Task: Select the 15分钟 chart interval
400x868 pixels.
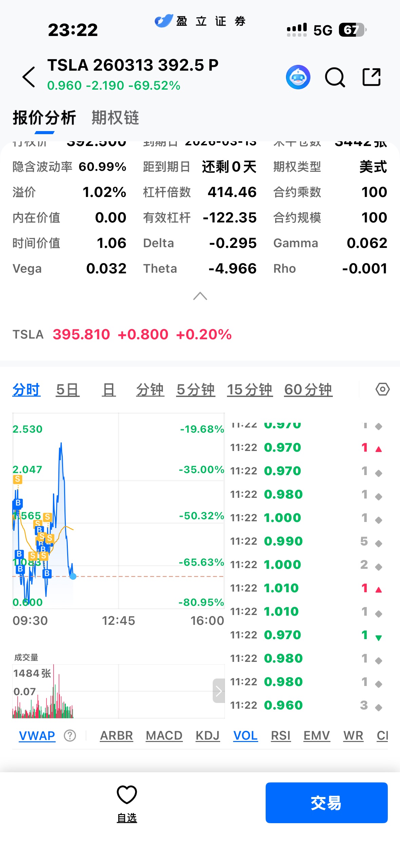Action: click(250, 390)
